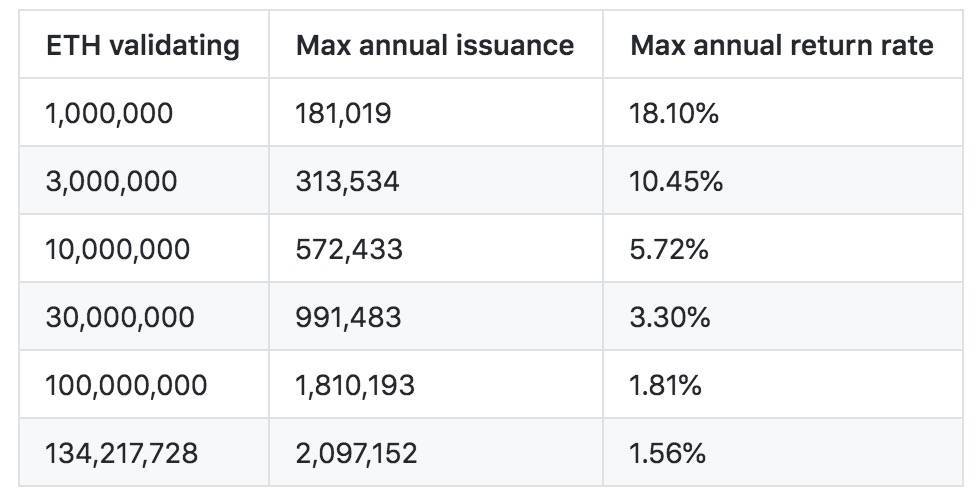
Task: Click the 100,000,000 ETH validating cell
Action: (x=126, y=385)
